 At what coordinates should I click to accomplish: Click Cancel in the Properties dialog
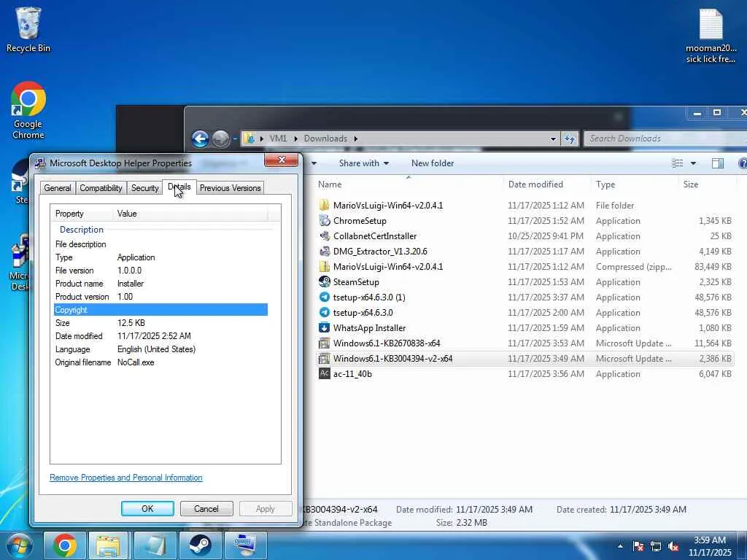pyautogui.click(x=206, y=508)
